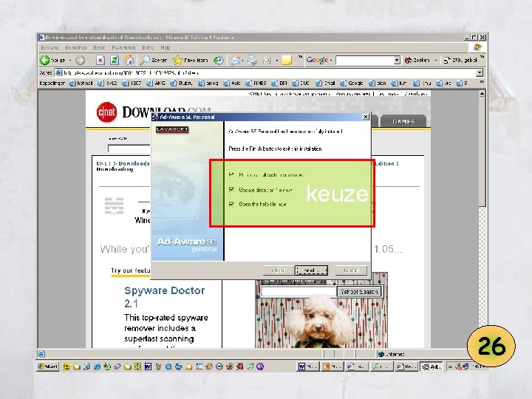Expand the Google Zoeken button dropdown arrow
532x399 pixels.
436,61
